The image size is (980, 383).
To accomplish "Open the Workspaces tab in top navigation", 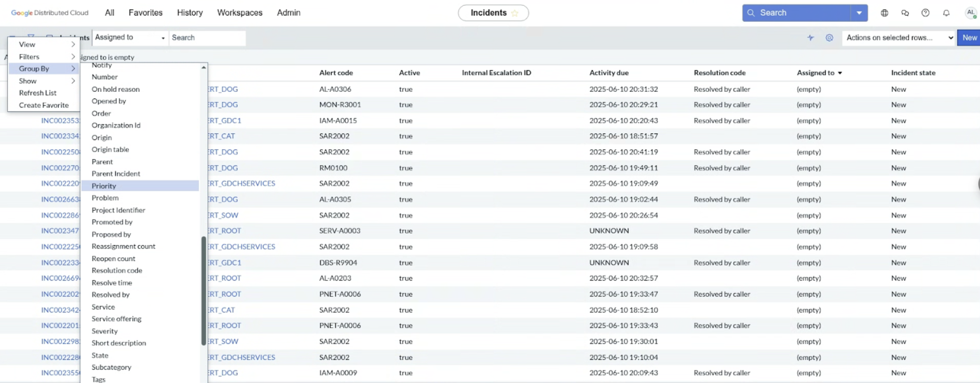I will click(x=239, y=13).
